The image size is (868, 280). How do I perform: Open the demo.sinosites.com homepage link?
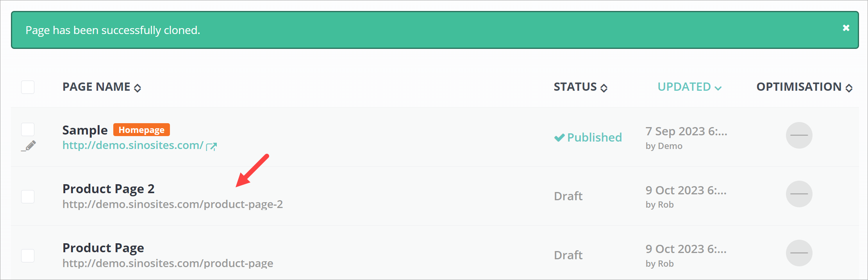[x=133, y=145]
